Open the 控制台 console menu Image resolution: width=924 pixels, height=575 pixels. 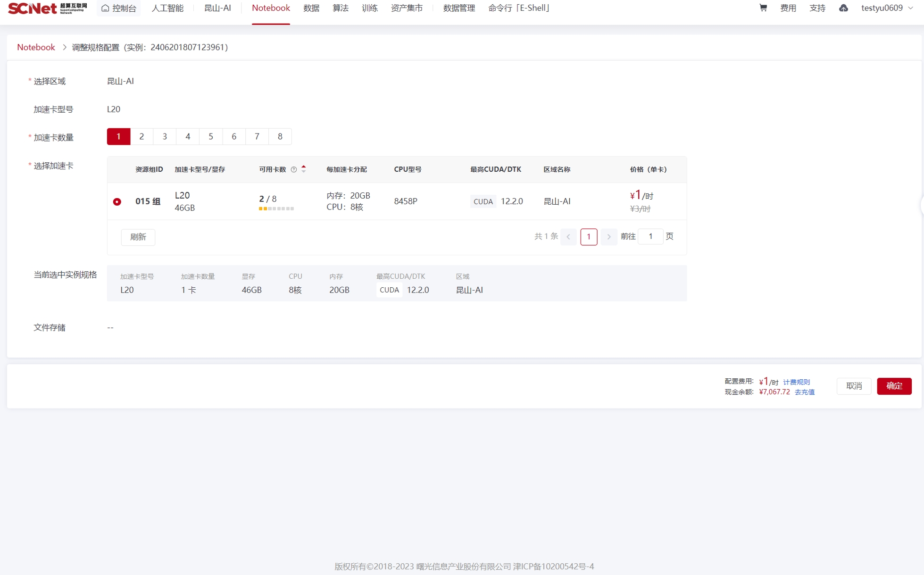(119, 8)
